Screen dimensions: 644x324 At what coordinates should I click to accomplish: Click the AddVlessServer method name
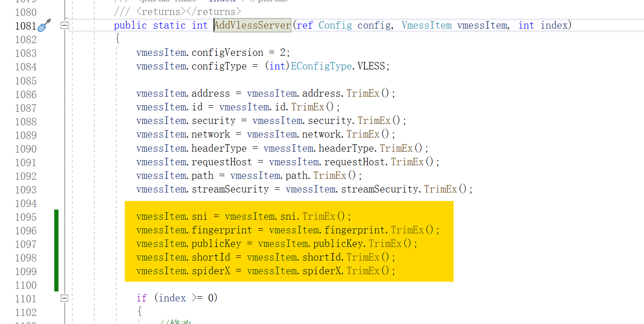pyautogui.click(x=252, y=25)
